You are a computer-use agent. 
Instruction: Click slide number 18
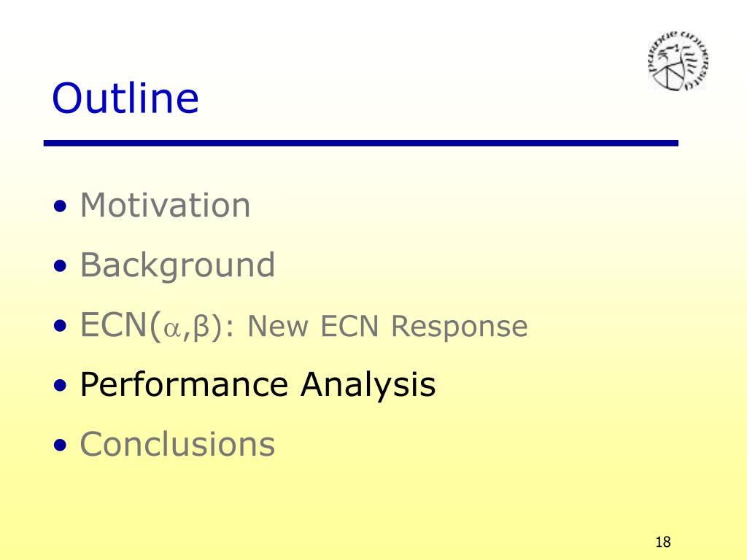point(662,542)
